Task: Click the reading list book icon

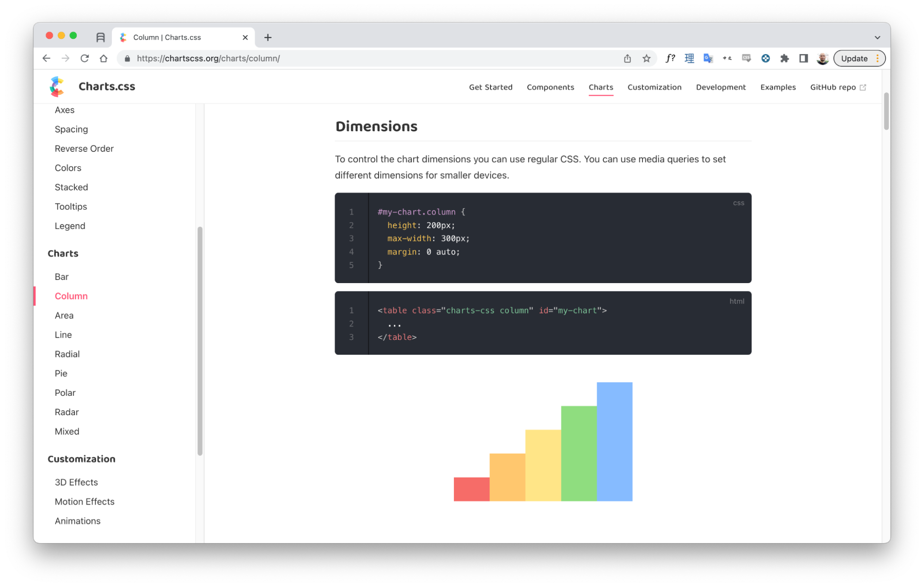Action: (100, 37)
